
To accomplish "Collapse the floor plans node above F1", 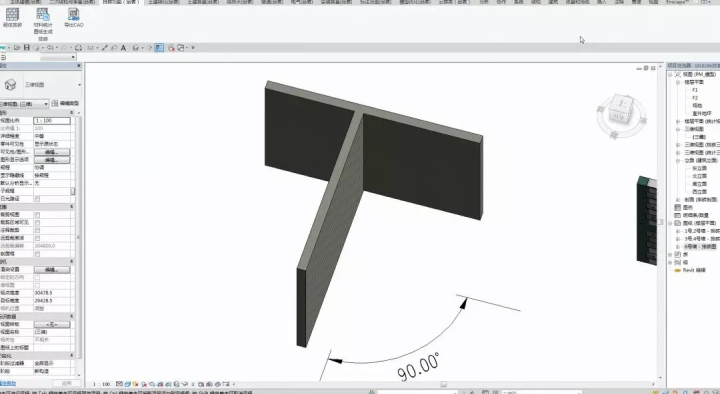I will click(678, 82).
